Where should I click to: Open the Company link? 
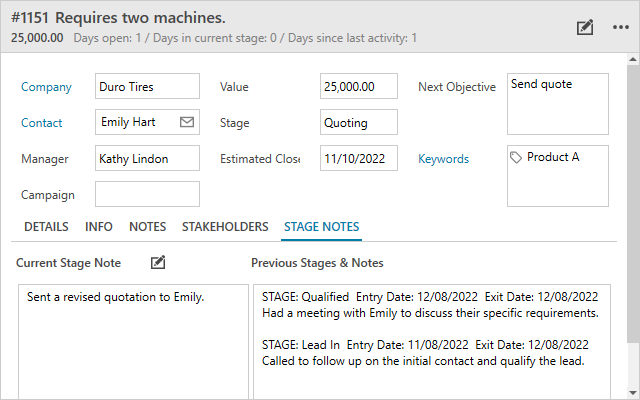click(x=46, y=87)
